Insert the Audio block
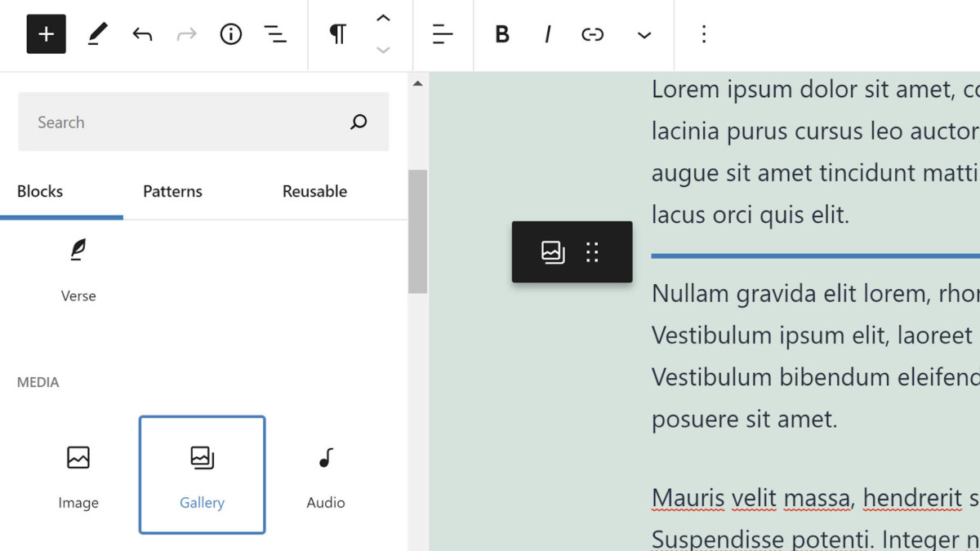This screenshot has height=551, width=980. click(x=325, y=474)
